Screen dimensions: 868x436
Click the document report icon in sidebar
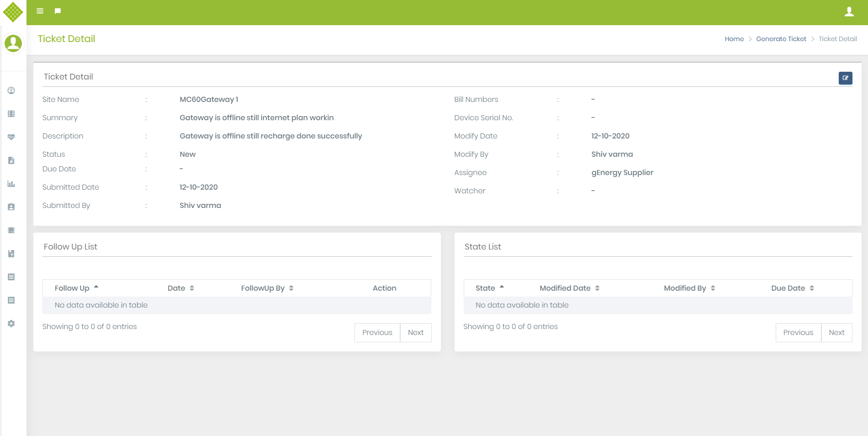click(x=11, y=160)
